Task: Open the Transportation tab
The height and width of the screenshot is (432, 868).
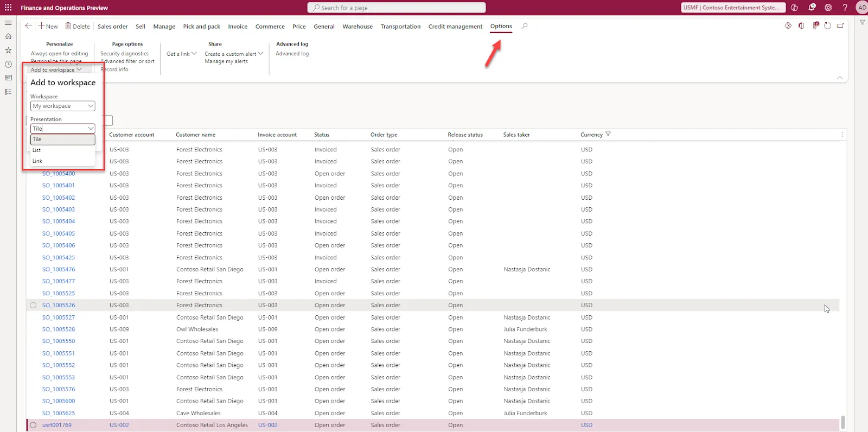Action: click(x=400, y=26)
